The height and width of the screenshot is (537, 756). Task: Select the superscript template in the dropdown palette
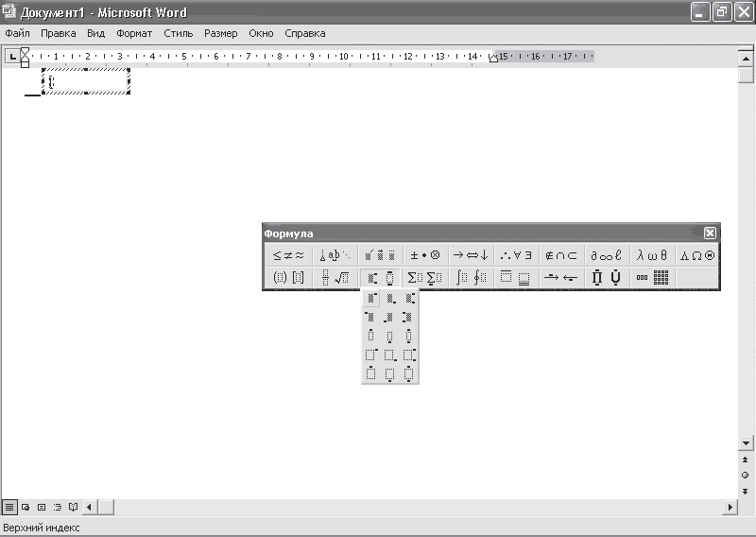[x=370, y=298]
